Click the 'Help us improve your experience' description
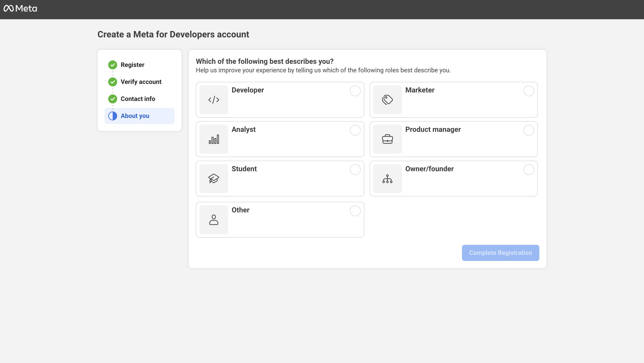Image resolution: width=644 pixels, height=363 pixels. (x=323, y=70)
